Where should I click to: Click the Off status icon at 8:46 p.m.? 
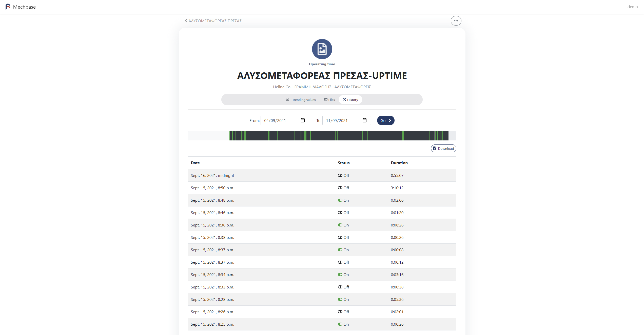[340, 213]
